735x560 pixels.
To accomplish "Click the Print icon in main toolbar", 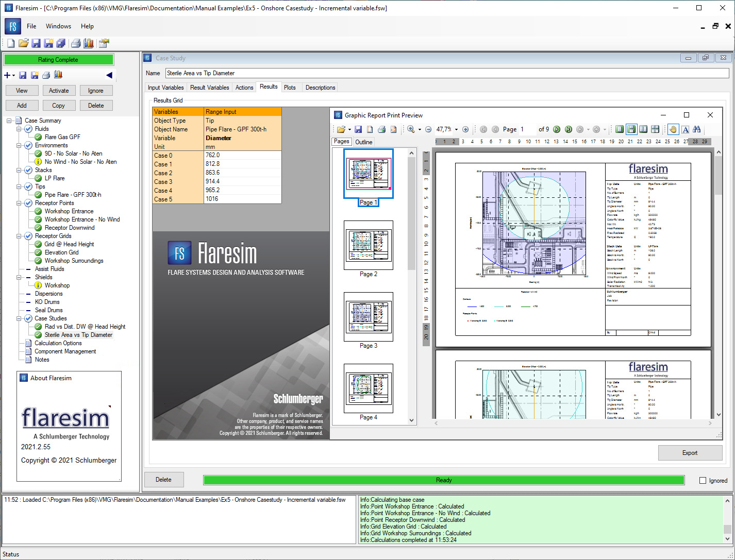I will point(76,43).
